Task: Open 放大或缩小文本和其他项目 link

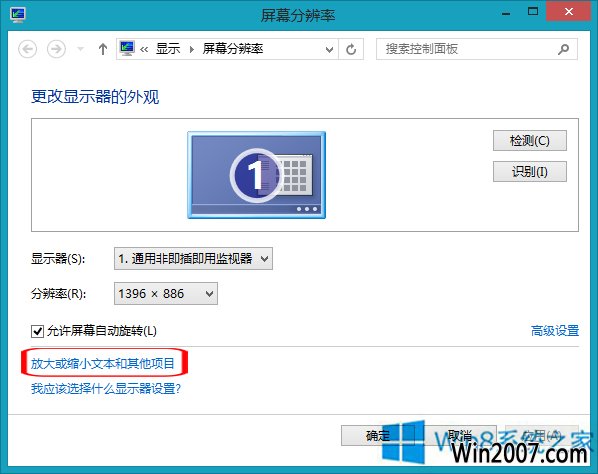Action: (103, 363)
